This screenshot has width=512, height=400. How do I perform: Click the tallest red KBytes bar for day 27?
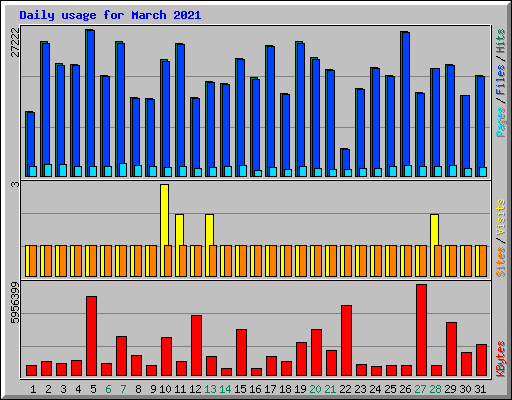pyautogui.click(x=421, y=330)
